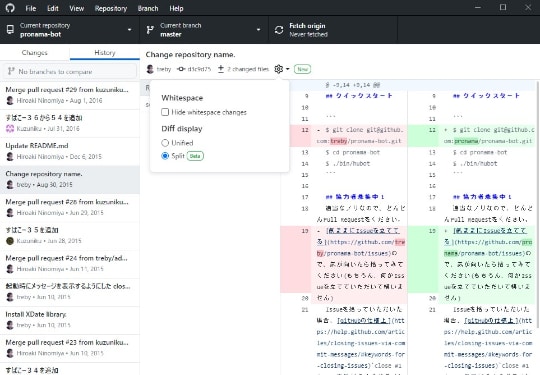Toggle Hide whitespace changes checkbox
Screen dimensions: 540x375
point(165,112)
